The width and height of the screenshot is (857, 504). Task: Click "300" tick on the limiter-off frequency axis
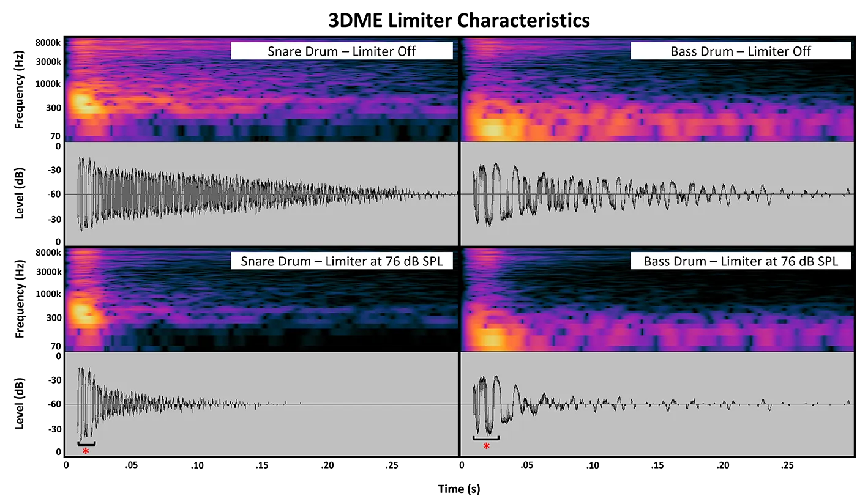click(x=53, y=108)
